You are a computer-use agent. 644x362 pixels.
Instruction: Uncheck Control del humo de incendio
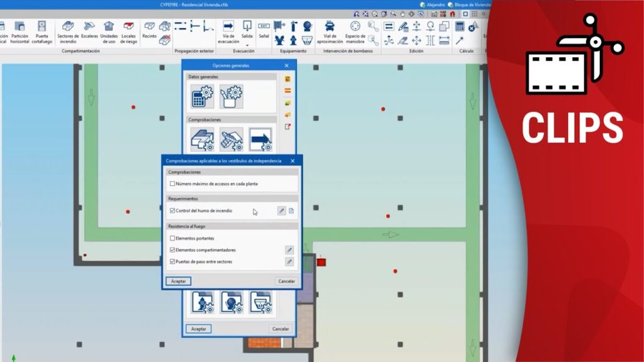pyautogui.click(x=172, y=211)
